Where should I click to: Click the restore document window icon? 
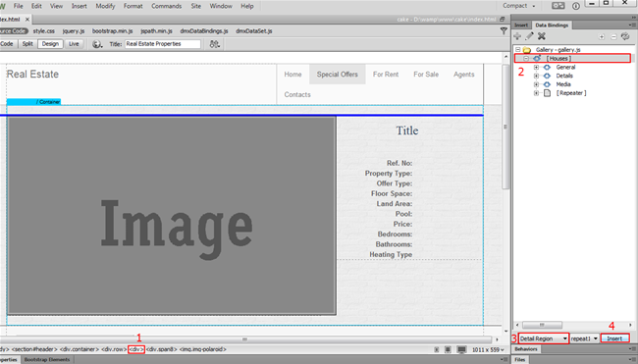coord(503,19)
